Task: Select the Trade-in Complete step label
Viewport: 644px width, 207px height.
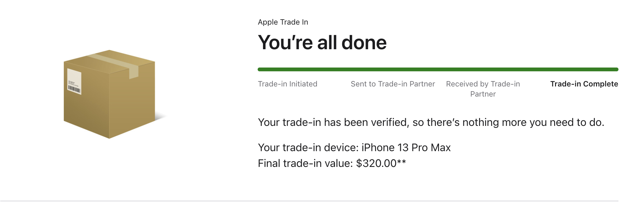Action: [584, 84]
